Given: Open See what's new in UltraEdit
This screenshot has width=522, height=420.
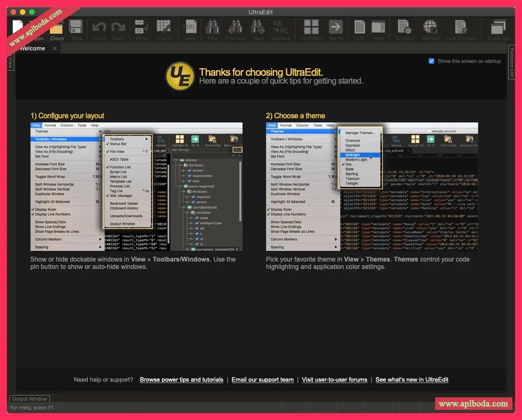Looking at the screenshot, I should pos(412,380).
